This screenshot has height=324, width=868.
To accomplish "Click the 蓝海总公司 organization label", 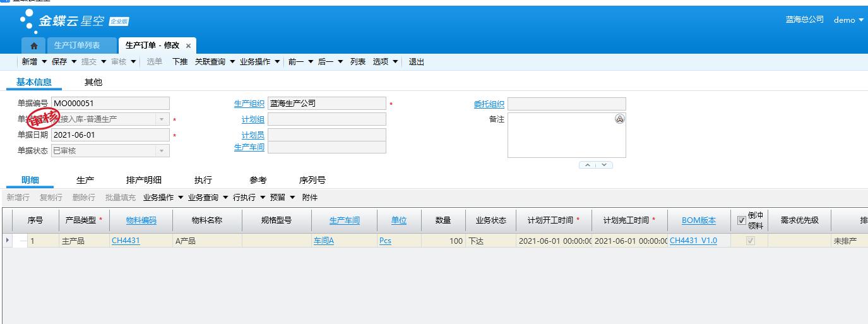I will coord(804,20).
